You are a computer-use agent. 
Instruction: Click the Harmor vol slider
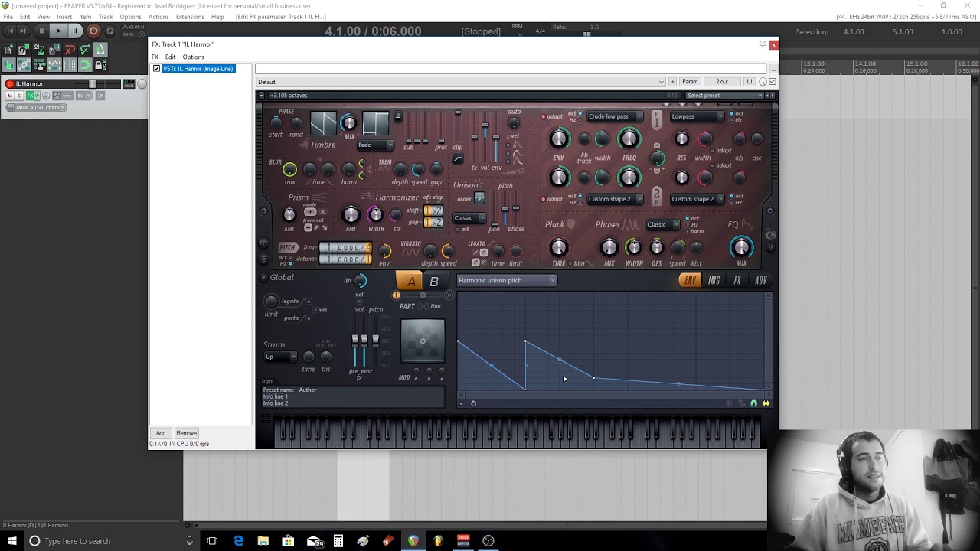tap(485, 136)
